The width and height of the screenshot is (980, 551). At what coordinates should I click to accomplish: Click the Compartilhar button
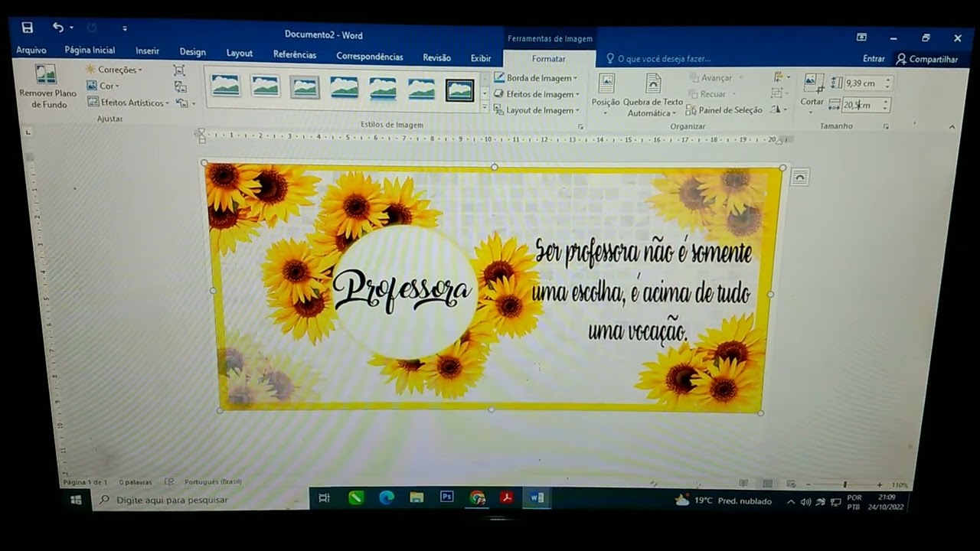tap(927, 59)
